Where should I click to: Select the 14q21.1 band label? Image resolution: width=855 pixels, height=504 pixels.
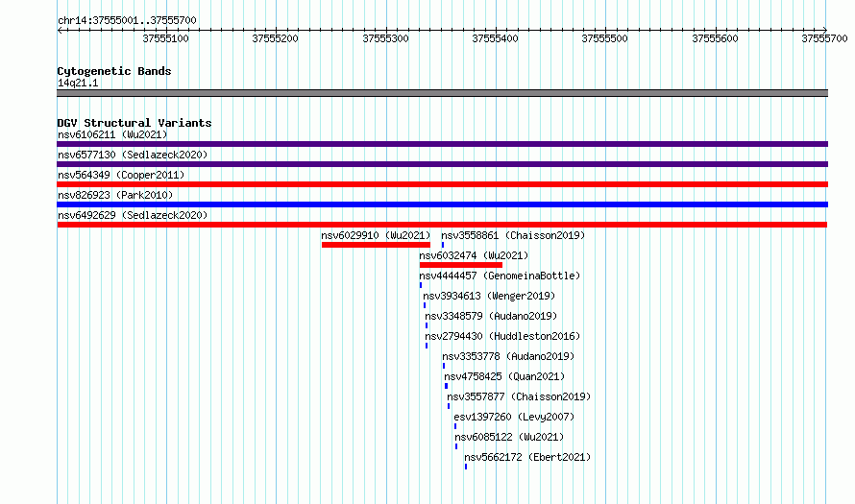click(78, 83)
